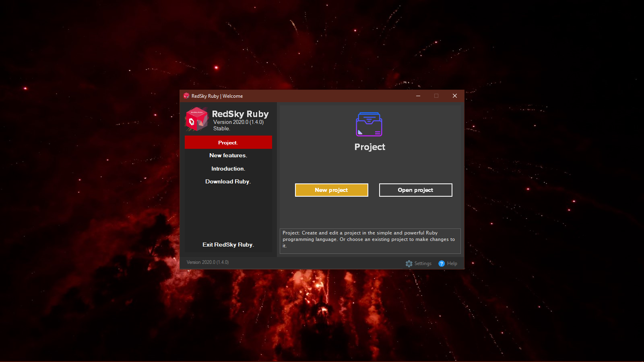Image resolution: width=644 pixels, height=362 pixels.
Task: Select the Project tab in sidebar
Action: (x=228, y=142)
